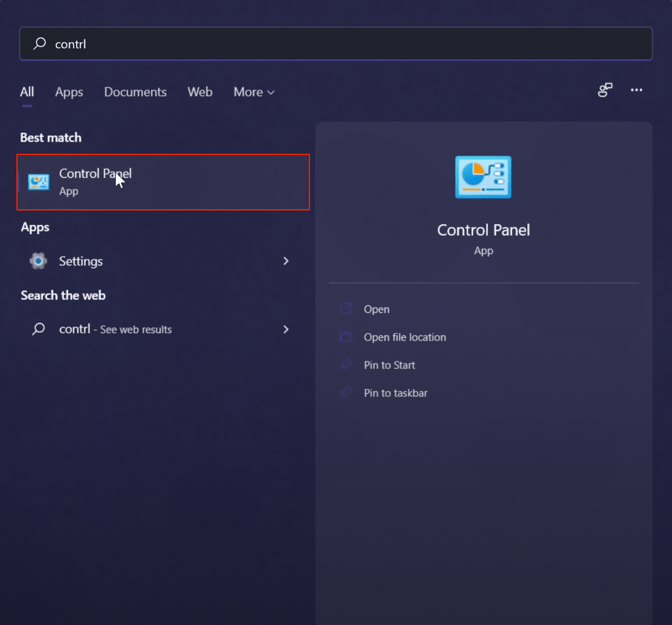Expand the web results chevron arrow
Image resolution: width=672 pixels, height=625 pixels.
tap(286, 329)
